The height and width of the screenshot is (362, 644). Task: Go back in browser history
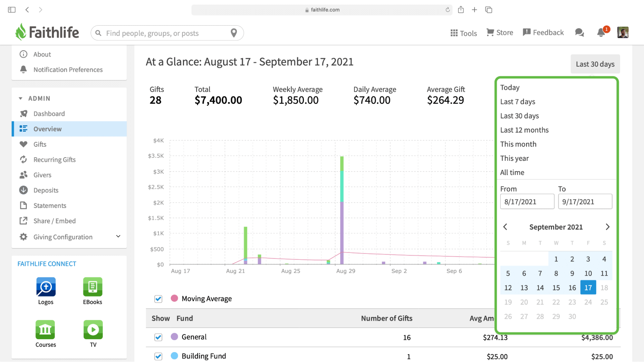coord(27,10)
